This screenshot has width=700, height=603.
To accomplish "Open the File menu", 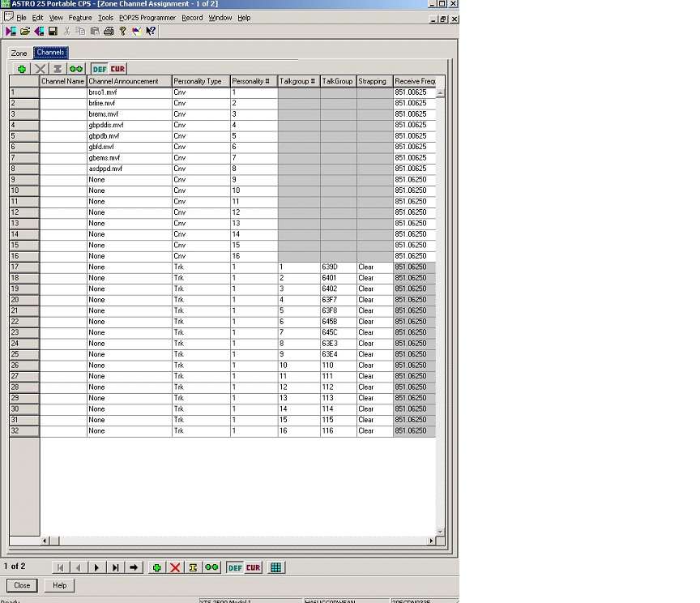I will pyautogui.click(x=21, y=18).
